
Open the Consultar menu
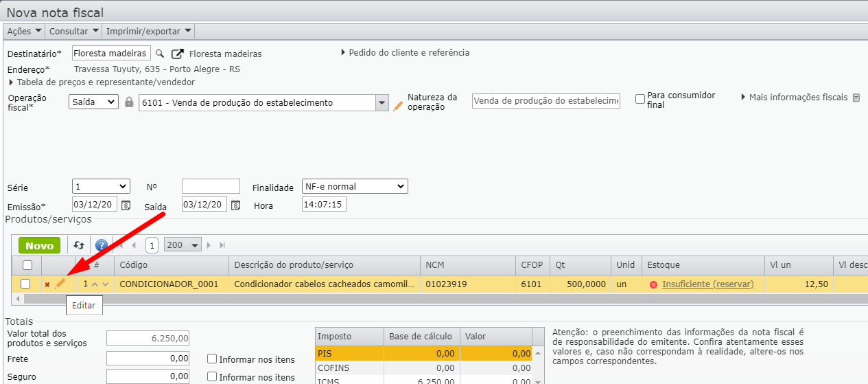pos(73,31)
